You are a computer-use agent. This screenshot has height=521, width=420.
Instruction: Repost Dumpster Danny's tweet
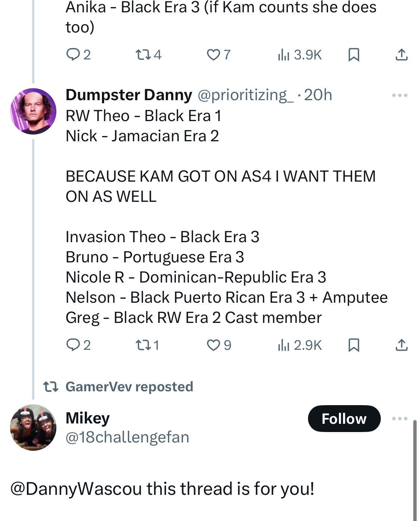(x=147, y=345)
